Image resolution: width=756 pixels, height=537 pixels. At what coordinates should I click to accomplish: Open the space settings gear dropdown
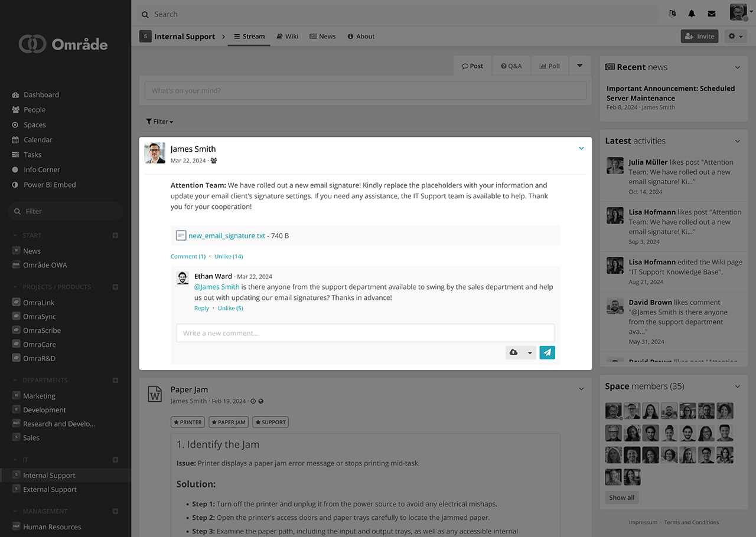pos(735,37)
